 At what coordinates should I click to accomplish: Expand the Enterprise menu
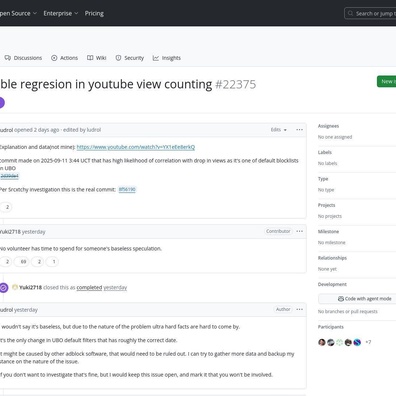(61, 13)
